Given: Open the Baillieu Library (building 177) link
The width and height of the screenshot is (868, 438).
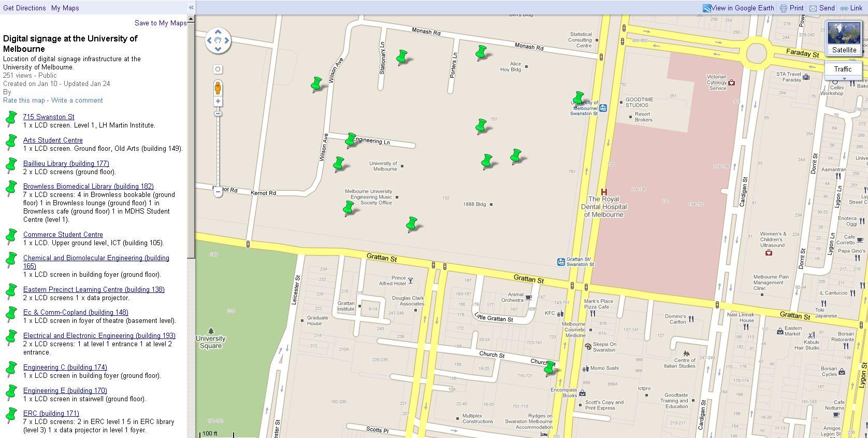Looking at the screenshot, I should point(66,163).
